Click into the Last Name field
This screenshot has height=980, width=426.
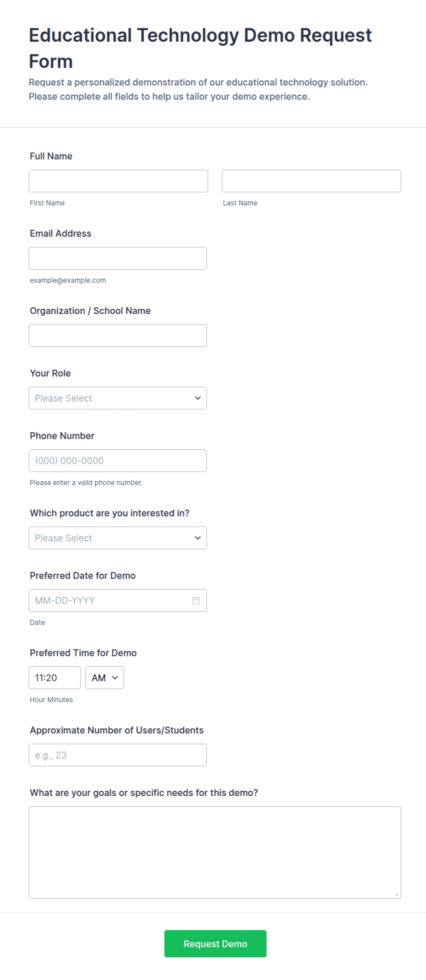[311, 181]
